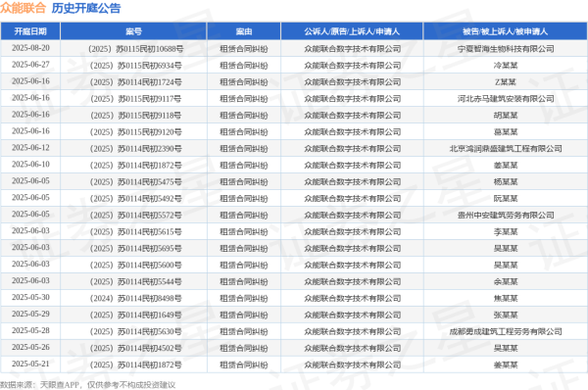Select the date cell 2025-05-21
Viewport: 588px width, 390px height.
(x=30, y=364)
